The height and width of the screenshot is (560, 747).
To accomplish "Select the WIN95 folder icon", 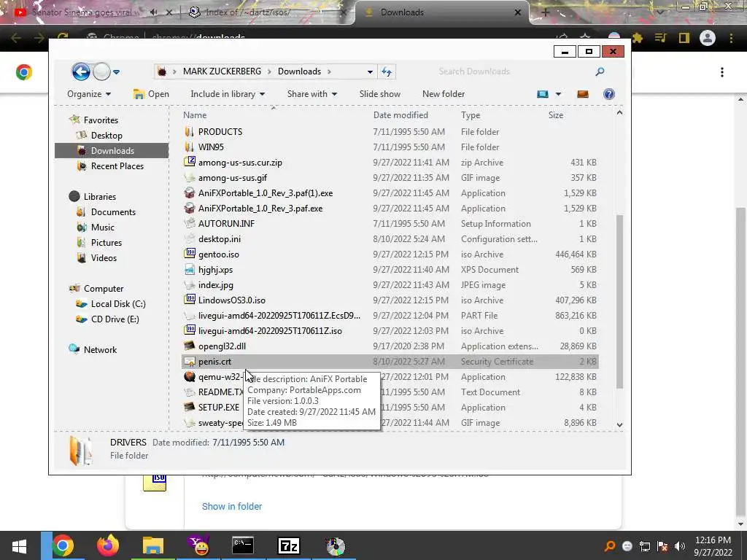I will 190,147.
